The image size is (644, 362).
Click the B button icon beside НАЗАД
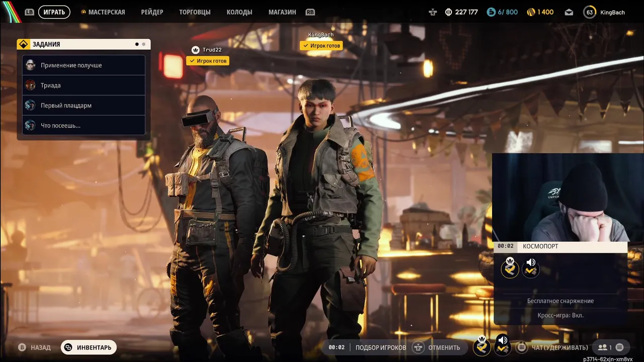click(x=22, y=347)
